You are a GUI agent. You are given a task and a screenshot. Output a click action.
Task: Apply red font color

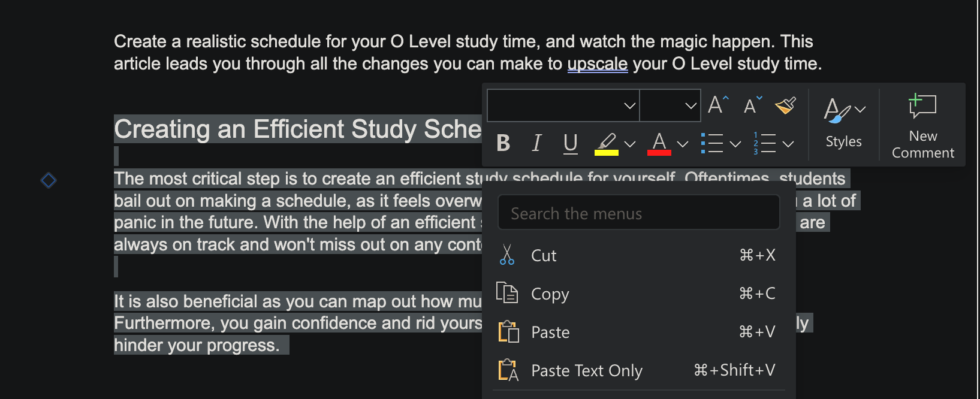[659, 144]
